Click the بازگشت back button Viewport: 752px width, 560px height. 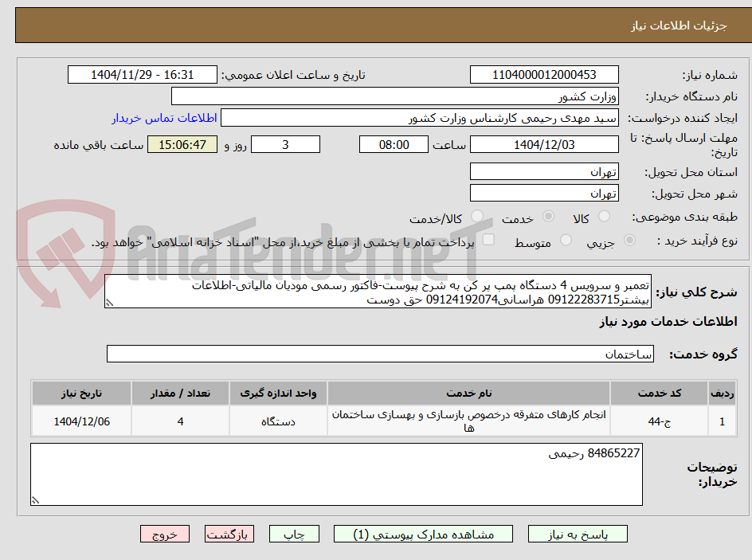tap(229, 534)
